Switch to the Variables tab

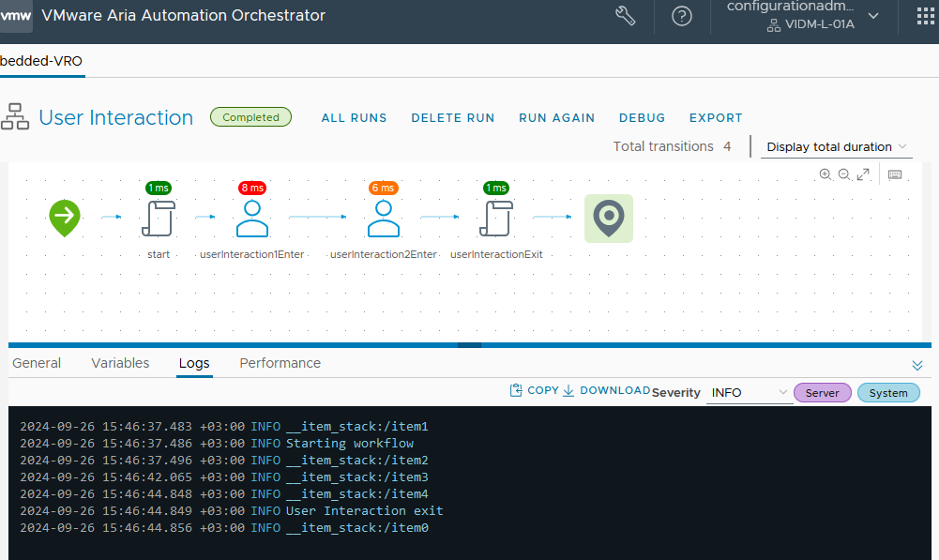(x=120, y=363)
